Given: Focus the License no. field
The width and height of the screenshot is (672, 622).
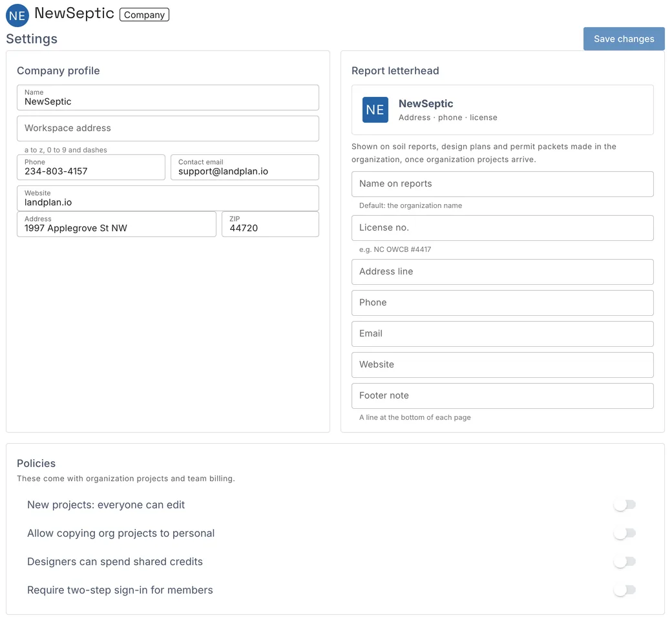Looking at the screenshot, I should (502, 228).
